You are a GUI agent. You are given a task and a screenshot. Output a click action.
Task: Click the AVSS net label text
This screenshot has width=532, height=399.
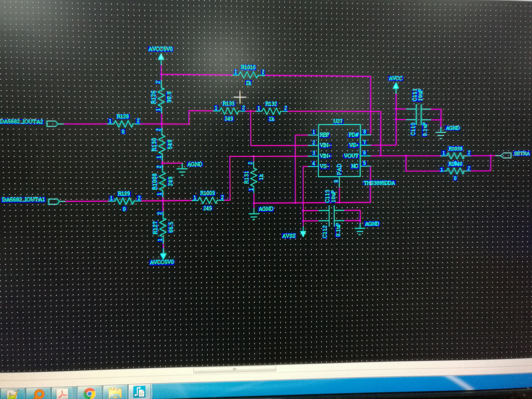[x=289, y=236]
